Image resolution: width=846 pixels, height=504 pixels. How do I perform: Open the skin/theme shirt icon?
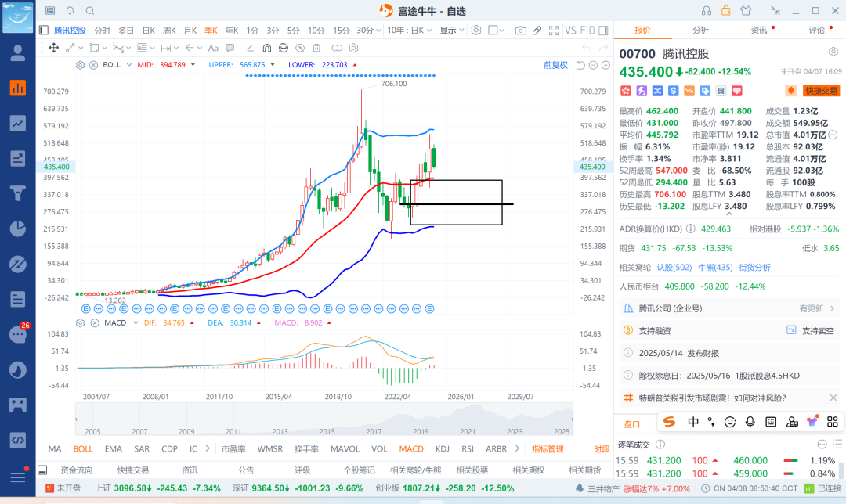[746, 11]
